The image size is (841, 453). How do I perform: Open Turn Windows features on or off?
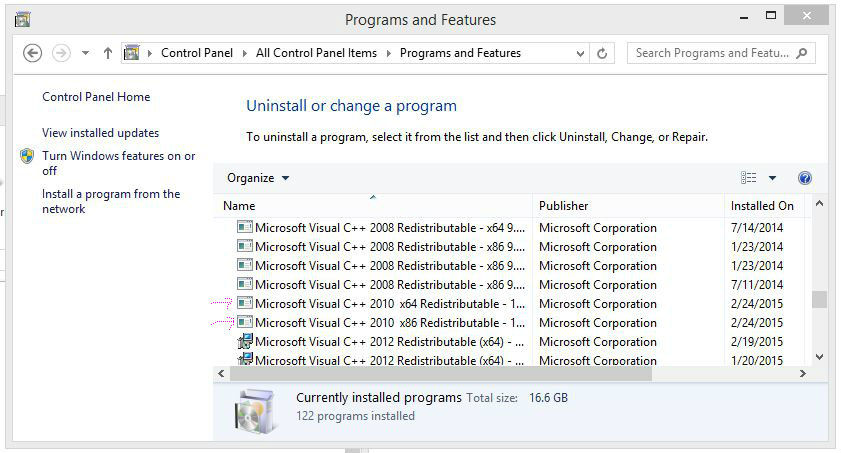pos(119,163)
